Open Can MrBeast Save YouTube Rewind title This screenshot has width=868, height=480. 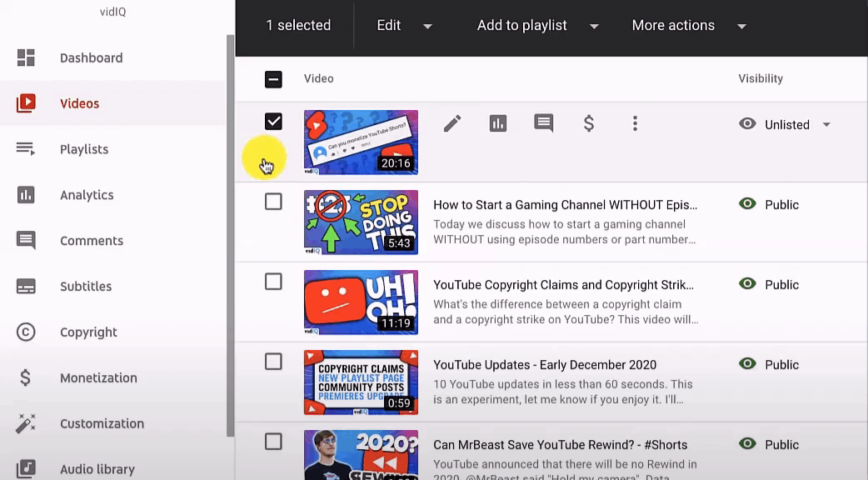tap(561, 444)
